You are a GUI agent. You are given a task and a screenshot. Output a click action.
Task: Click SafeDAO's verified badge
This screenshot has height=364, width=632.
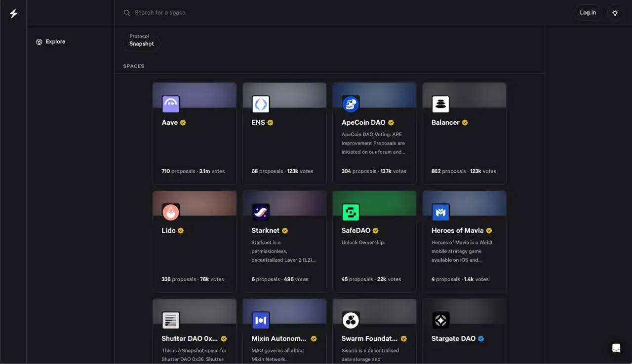click(375, 231)
